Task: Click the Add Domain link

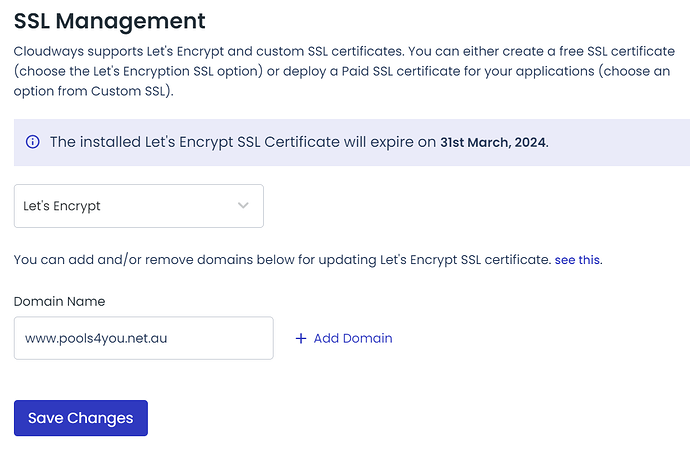Action: click(352, 338)
